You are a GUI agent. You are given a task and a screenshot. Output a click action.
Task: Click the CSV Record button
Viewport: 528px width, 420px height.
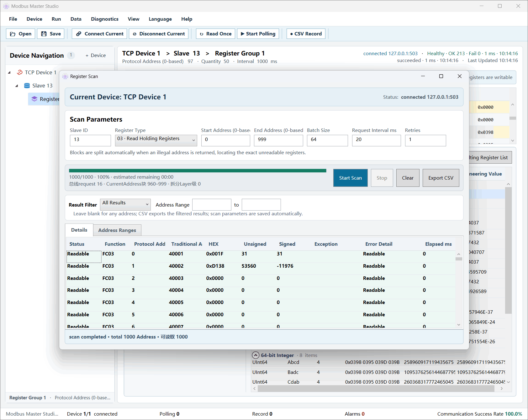(x=306, y=34)
